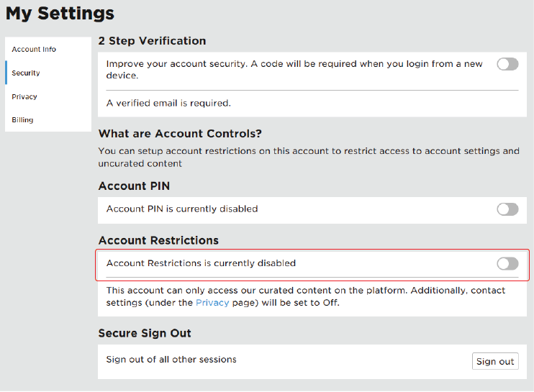This screenshot has height=392, width=534.
Task: Click "Sign out of all other sessions" text
Action: tap(171, 359)
